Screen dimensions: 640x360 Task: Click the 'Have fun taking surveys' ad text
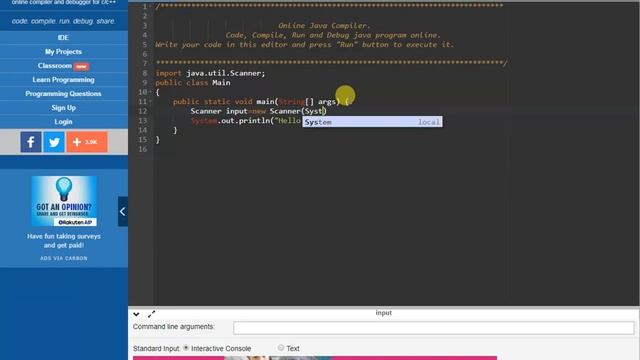coord(64,241)
